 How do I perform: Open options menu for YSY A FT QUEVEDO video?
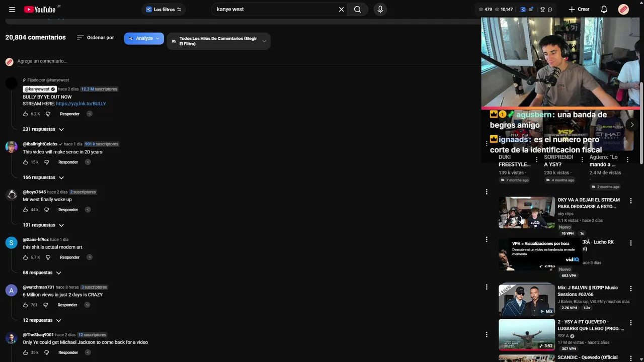[631, 322]
